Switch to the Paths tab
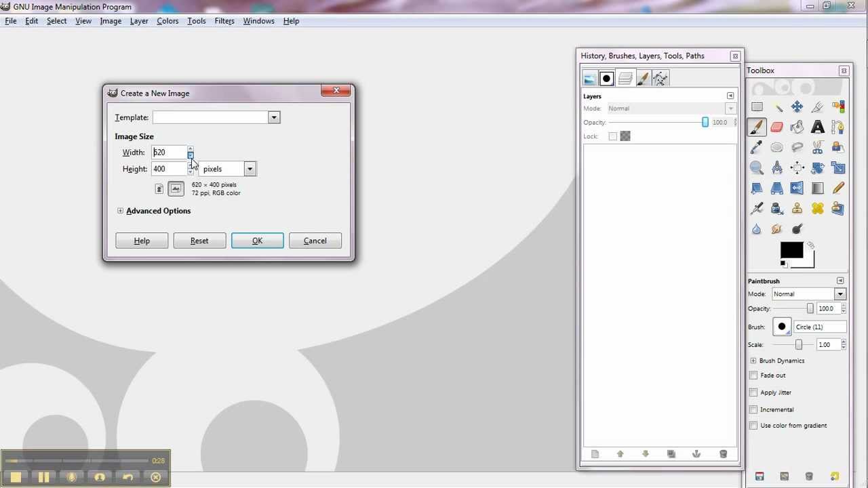 [x=660, y=79]
